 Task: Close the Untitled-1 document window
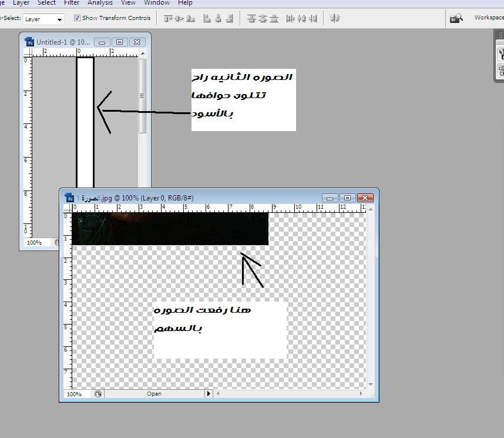tap(137, 42)
